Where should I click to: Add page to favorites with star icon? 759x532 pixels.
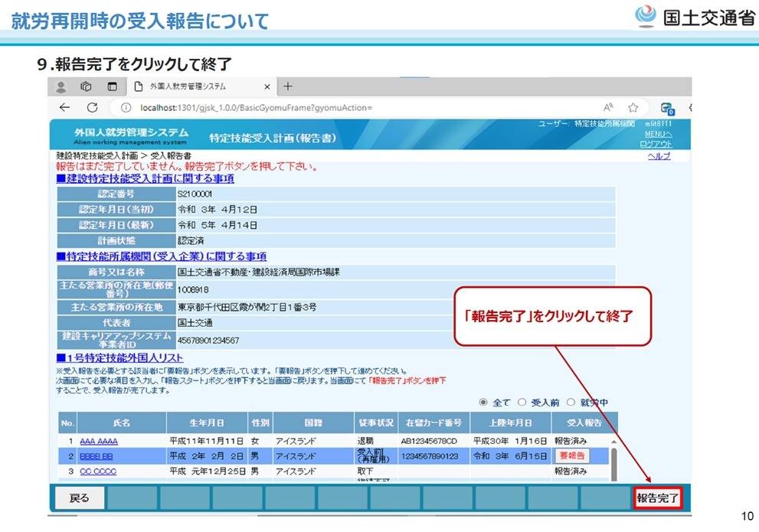(x=633, y=108)
